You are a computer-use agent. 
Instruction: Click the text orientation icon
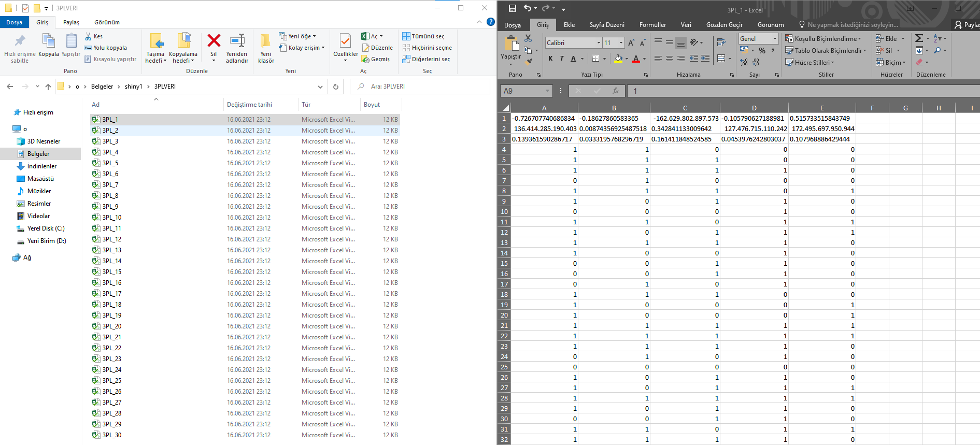694,42
